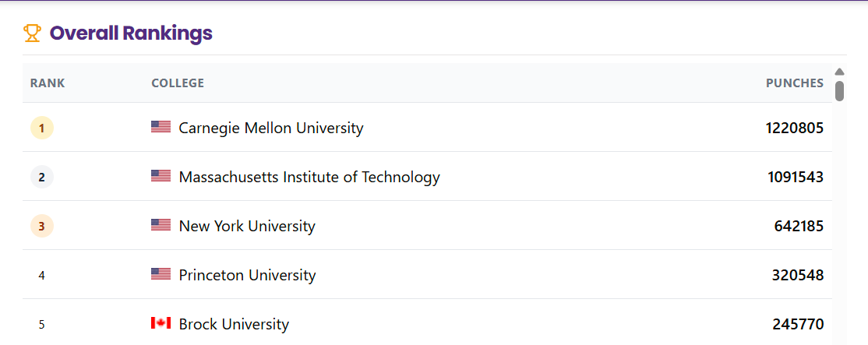868x345 pixels.
Task: Click the bronze rank 3 badge
Action: [42, 226]
